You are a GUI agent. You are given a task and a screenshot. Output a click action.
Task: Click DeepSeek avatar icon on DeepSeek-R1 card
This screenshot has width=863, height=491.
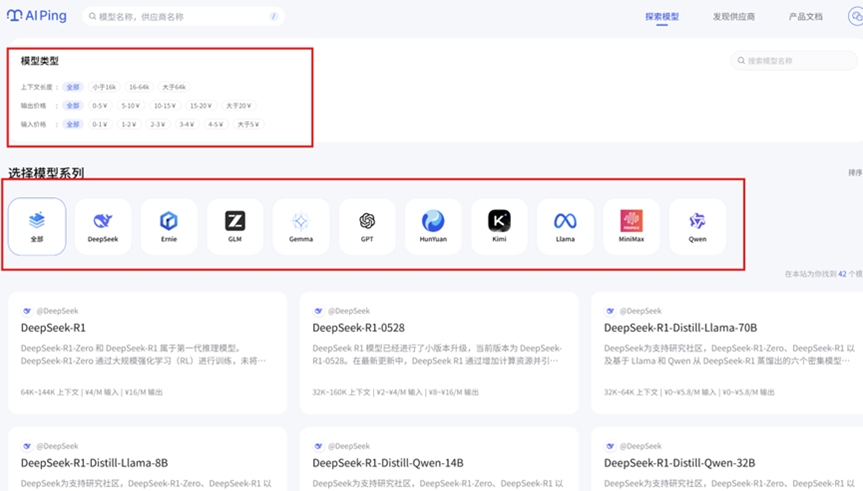pos(27,311)
